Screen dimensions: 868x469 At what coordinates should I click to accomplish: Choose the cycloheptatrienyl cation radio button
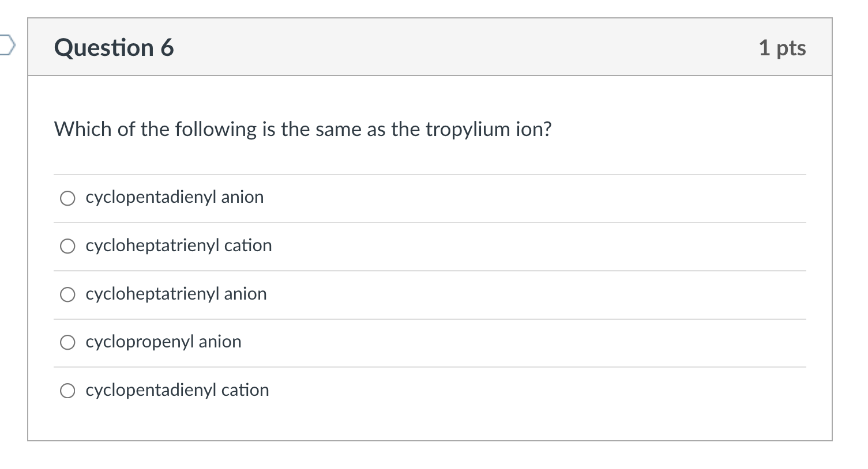click(x=67, y=247)
